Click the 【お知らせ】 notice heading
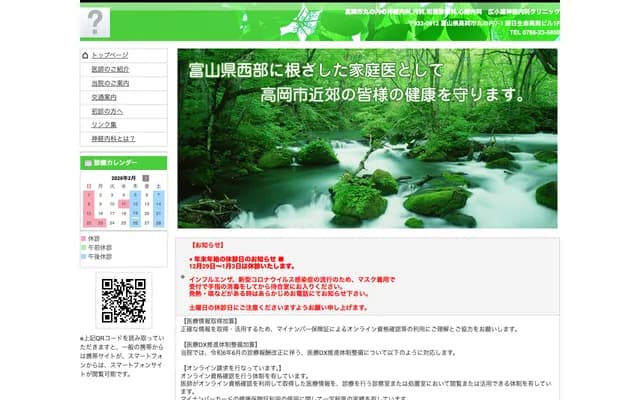 point(208,245)
